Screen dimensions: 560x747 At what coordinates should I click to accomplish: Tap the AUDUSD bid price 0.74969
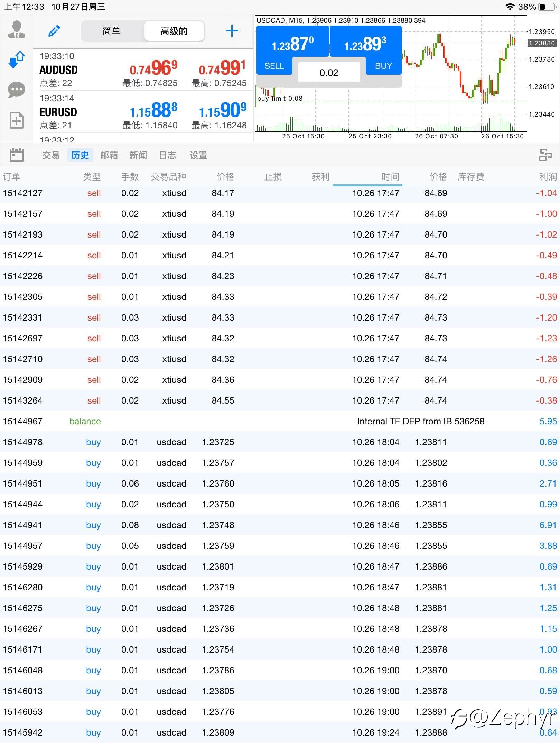[x=153, y=68]
